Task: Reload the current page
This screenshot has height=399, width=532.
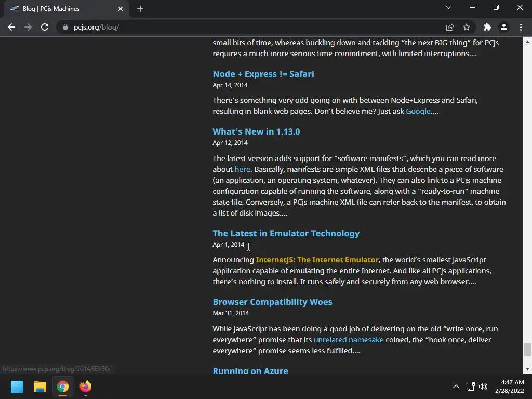Action: click(45, 27)
